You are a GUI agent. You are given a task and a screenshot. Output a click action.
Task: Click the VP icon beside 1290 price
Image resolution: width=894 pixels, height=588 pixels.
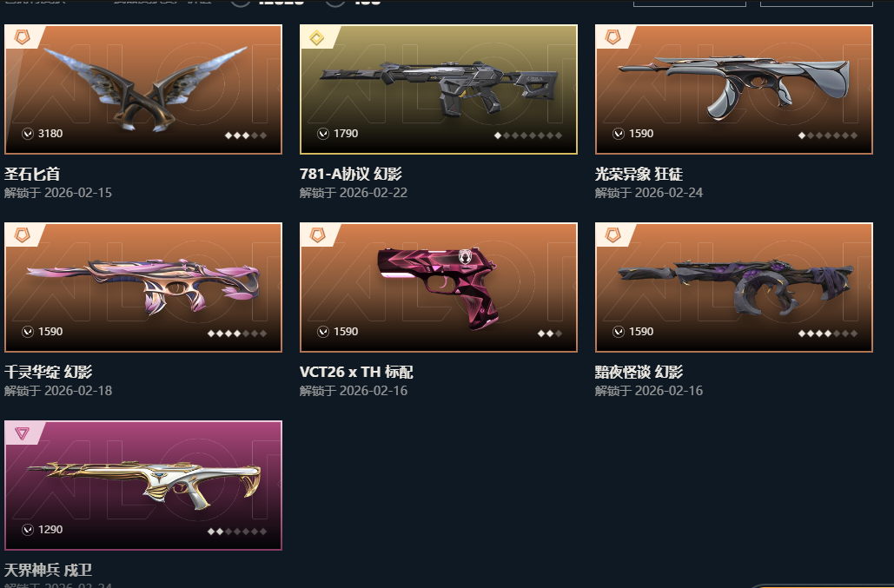(x=28, y=529)
